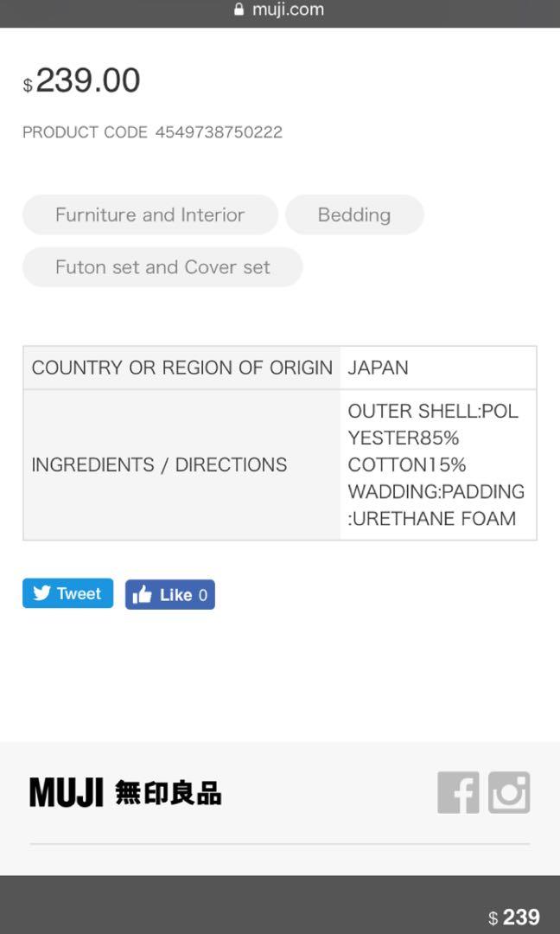Select the Furniture and Interior category tag
The image size is (560, 934).
coord(150,214)
